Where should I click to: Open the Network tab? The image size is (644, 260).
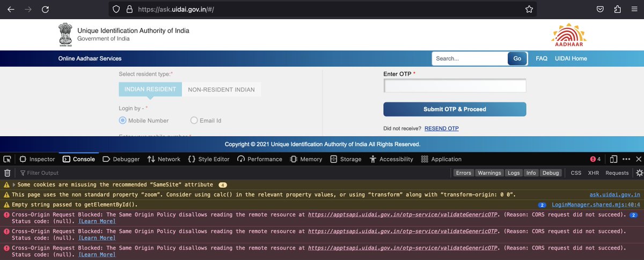[x=164, y=159]
